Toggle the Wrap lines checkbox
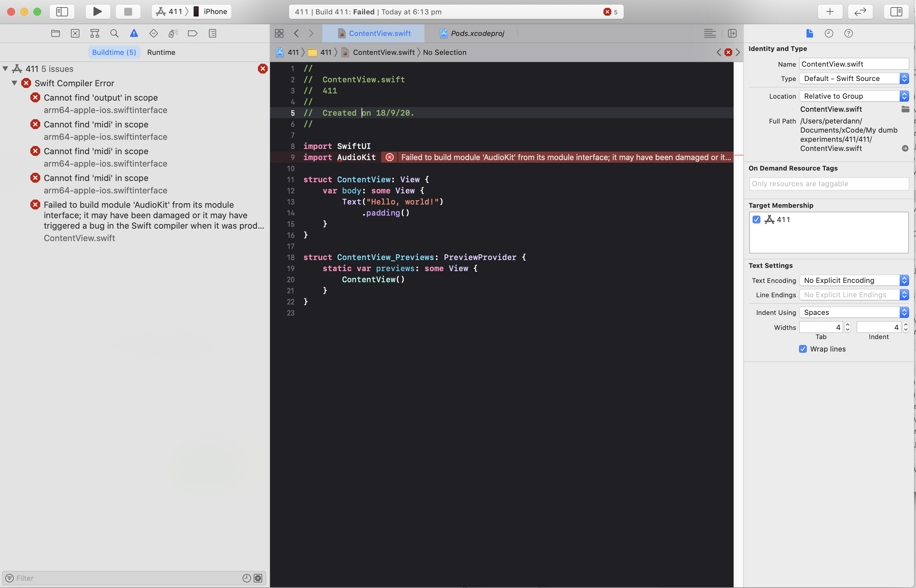Screen dimensions: 916x588 803,349
